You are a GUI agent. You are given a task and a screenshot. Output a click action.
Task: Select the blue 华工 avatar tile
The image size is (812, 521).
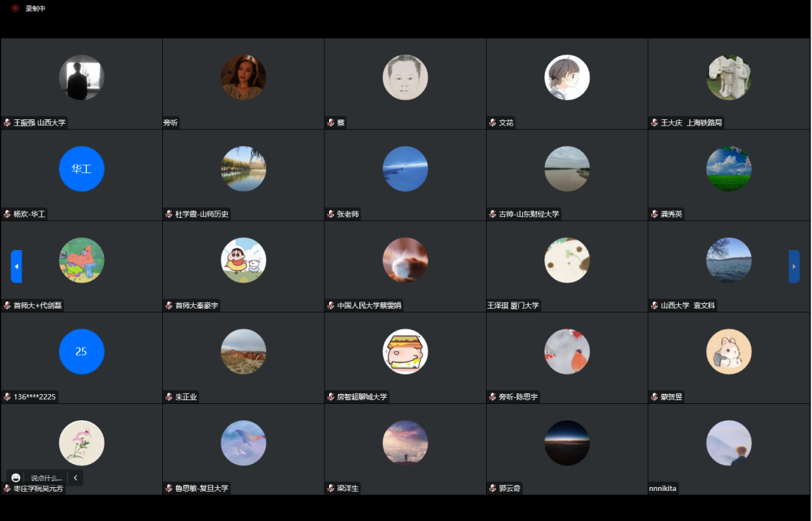click(82, 169)
